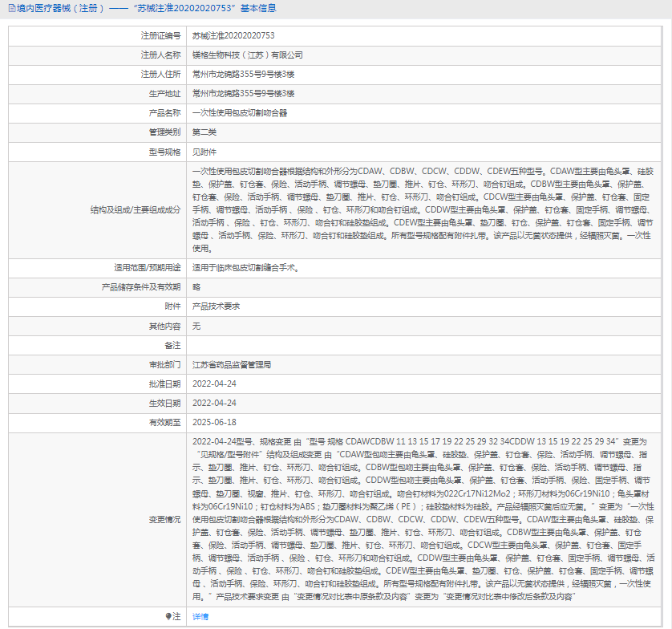Viewport: 672px width, 629px height.
Task: Select the value 见附件
Action: 204,152
